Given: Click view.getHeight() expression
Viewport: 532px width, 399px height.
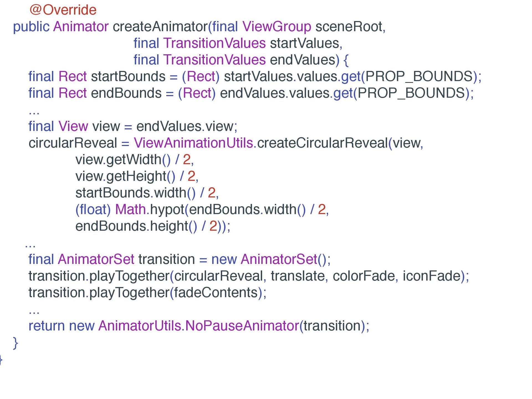Looking at the screenshot, I should [x=125, y=176].
